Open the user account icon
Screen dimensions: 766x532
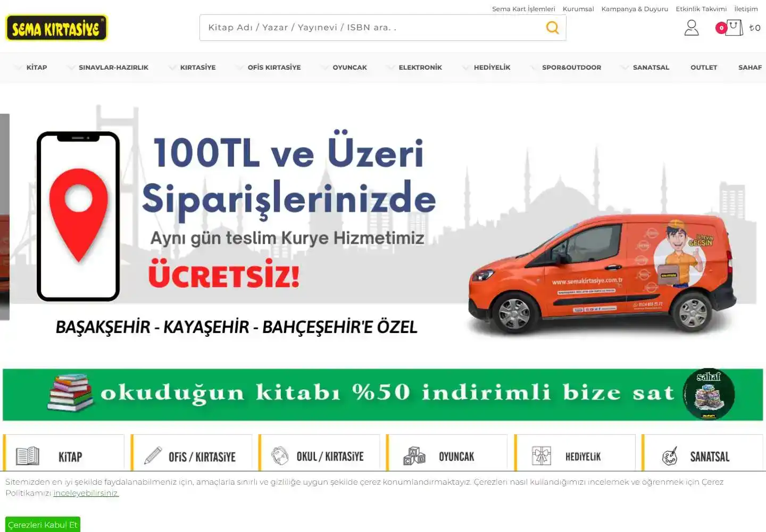coord(692,28)
